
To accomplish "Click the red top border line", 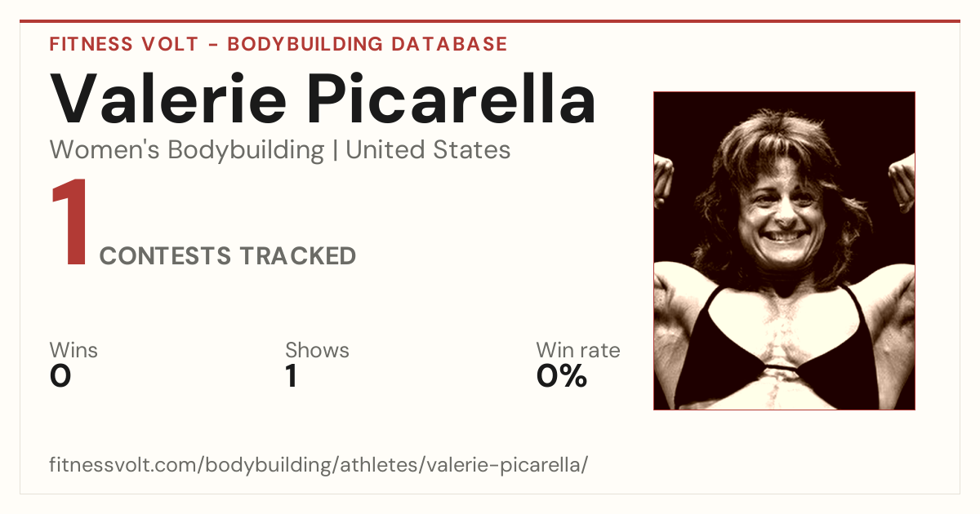I will pos(490,22).
